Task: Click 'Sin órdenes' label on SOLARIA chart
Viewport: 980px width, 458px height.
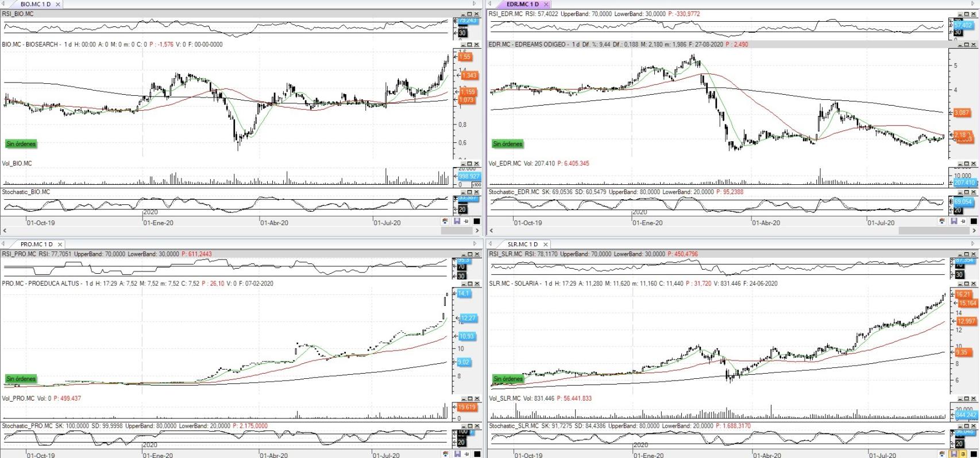Action: point(508,379)
